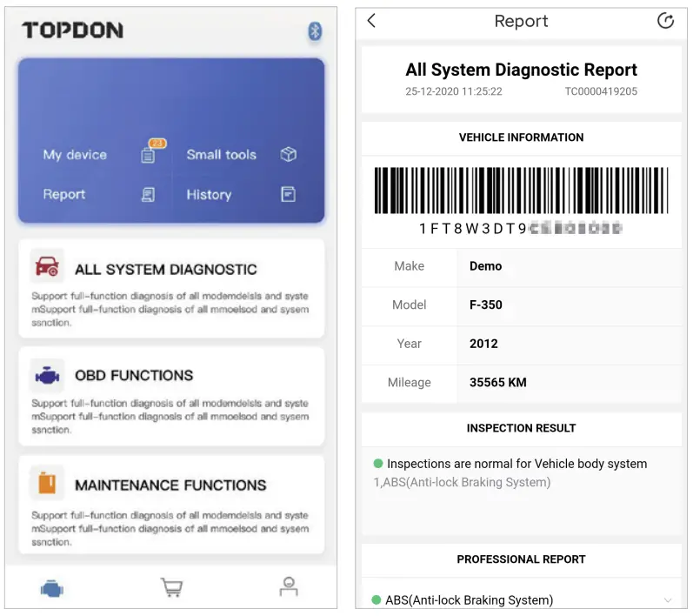Click the red car diagnostic icon
The height and width of the screenshot is (616, 693).
point(47,265)
